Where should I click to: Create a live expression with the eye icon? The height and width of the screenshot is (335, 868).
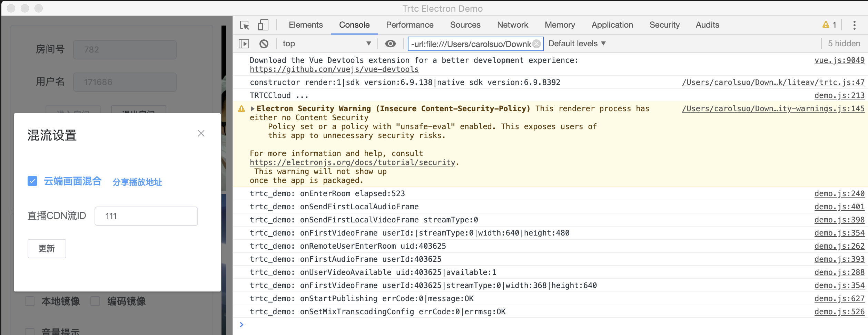pyautogui.click(x=391, y=44)
